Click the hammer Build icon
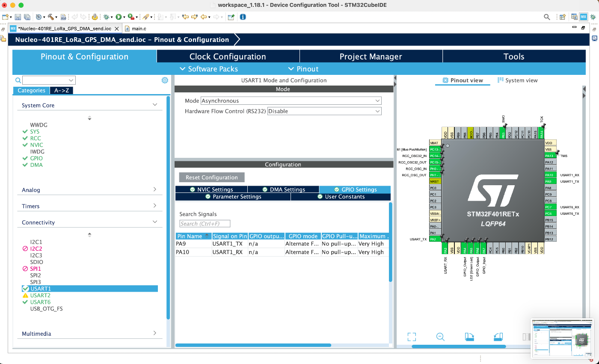Image resolution: width=599 pixels, height=364 pixels. [x=51, y=17]
